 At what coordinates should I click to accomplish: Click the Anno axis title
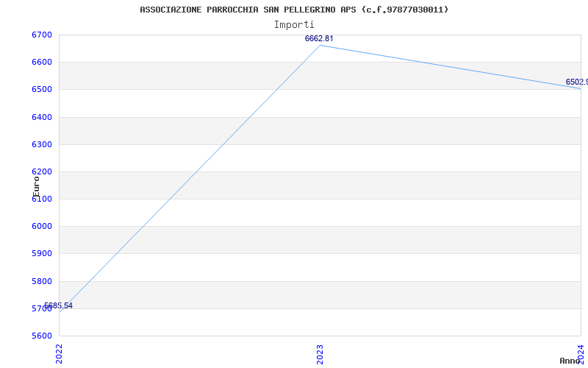(x=570, y=361)
